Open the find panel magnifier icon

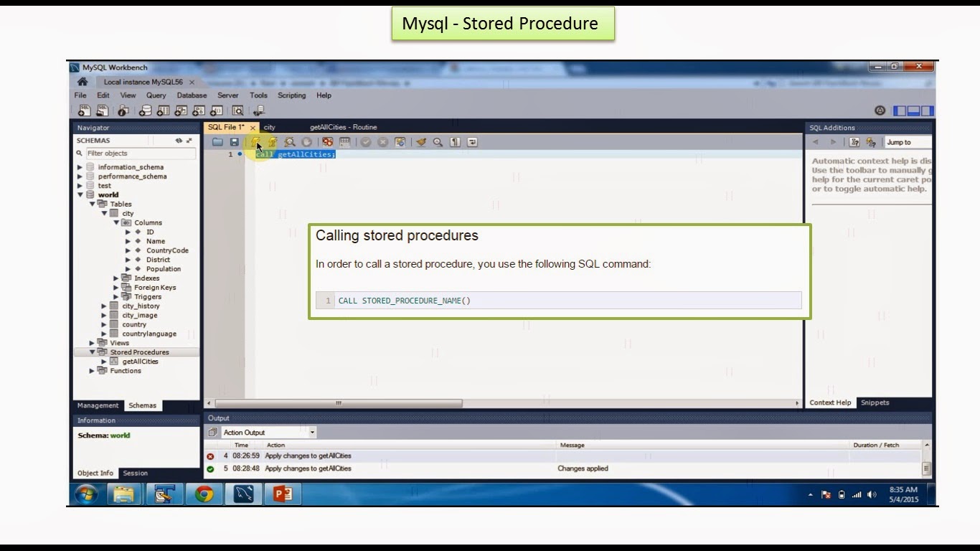pos(438,142)
